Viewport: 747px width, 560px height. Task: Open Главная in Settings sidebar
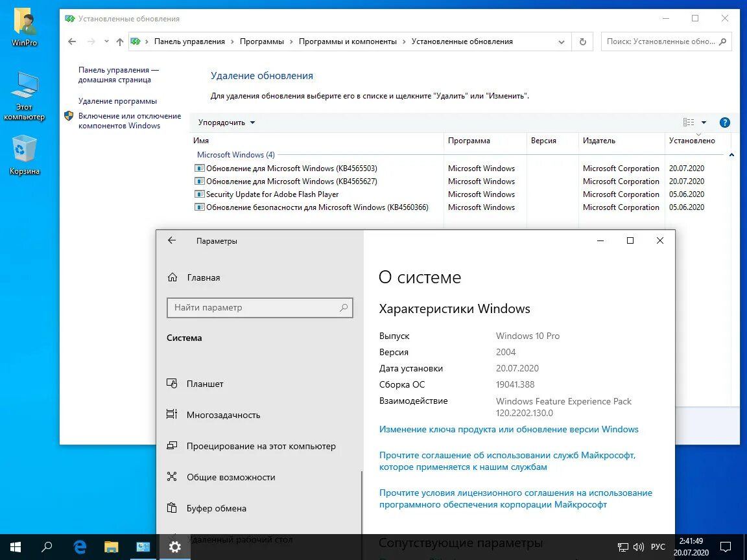204,277
